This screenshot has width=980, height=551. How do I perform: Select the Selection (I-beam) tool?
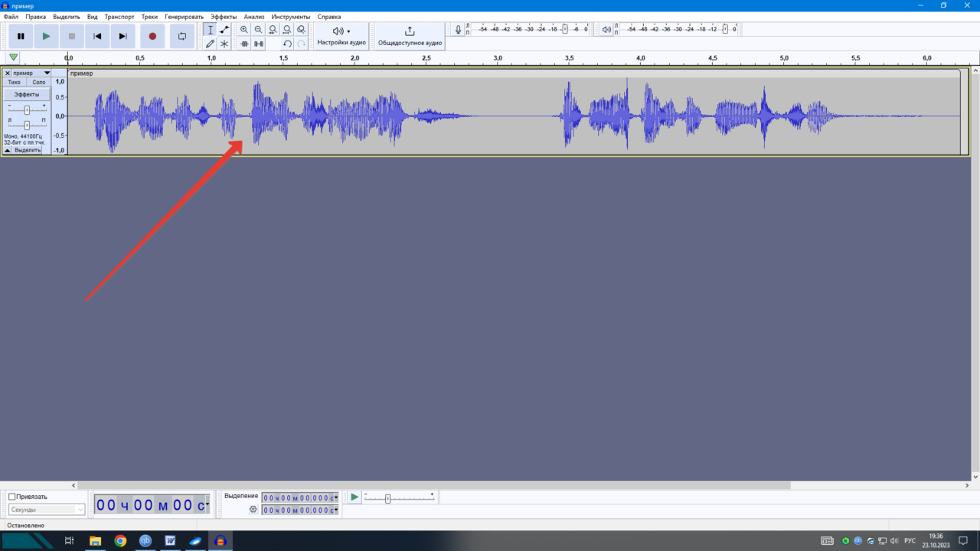[210, 30]
